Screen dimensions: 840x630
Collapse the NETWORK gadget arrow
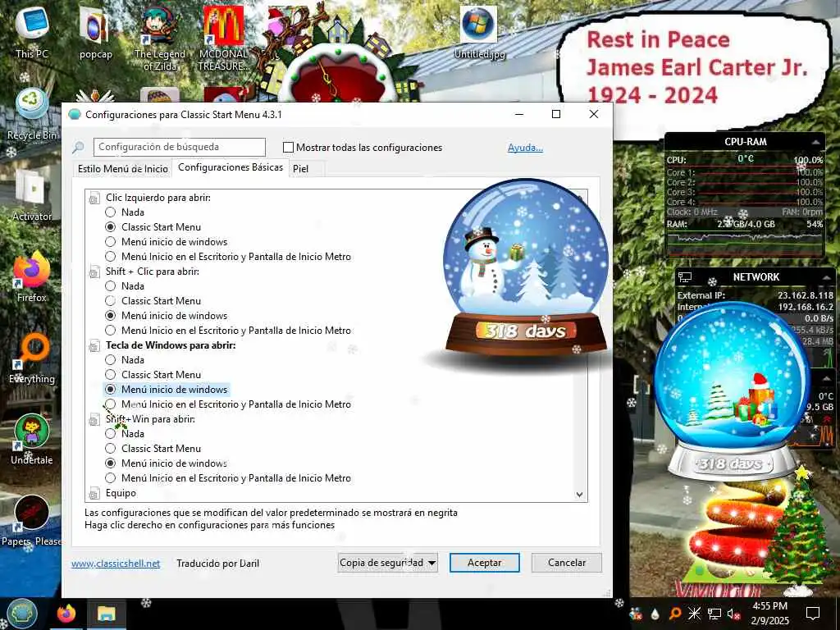(827, 277)
